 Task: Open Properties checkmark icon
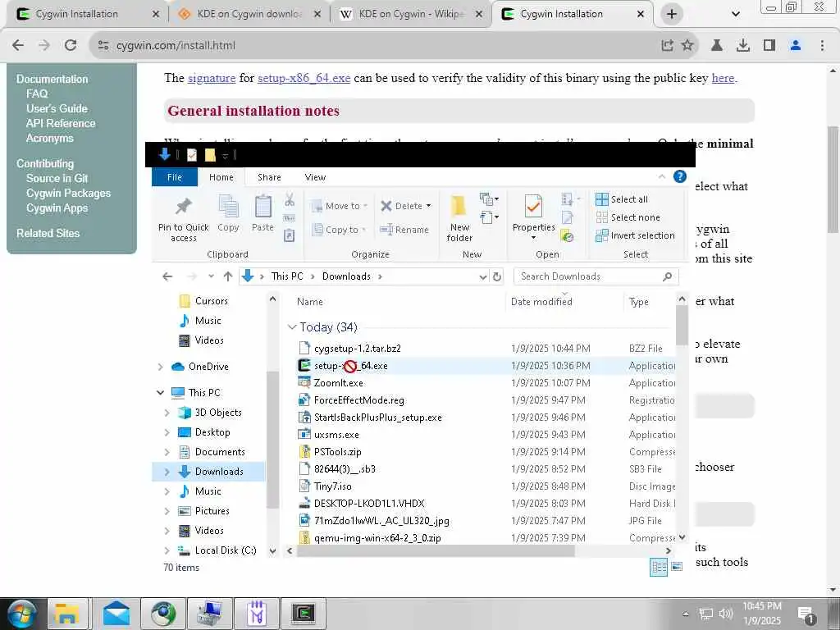pos(533,207)
